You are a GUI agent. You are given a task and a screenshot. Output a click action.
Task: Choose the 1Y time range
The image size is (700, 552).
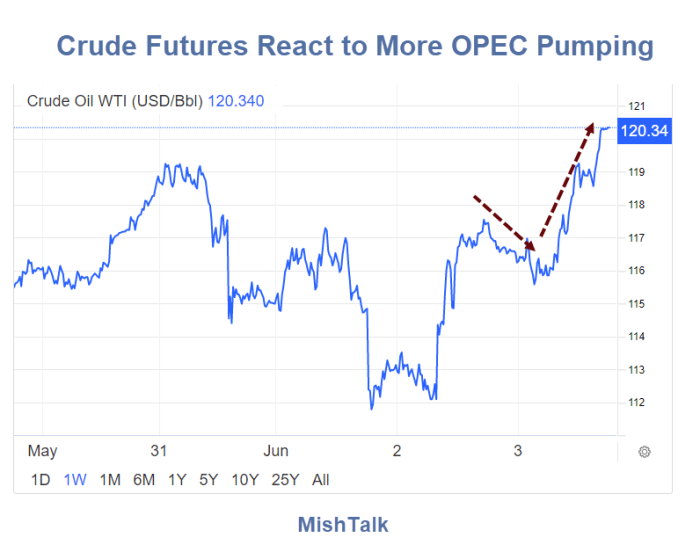tap(177, 480)
